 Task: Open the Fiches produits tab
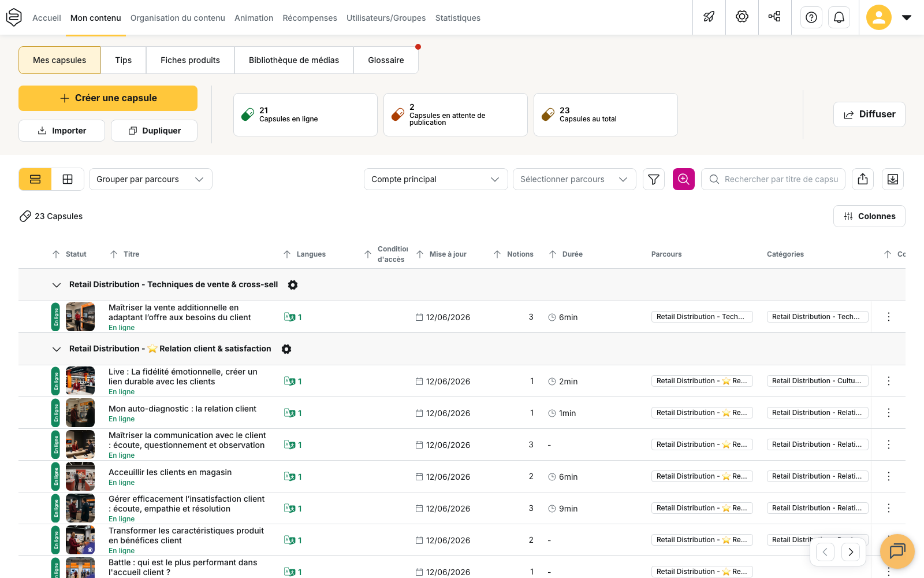190,60
